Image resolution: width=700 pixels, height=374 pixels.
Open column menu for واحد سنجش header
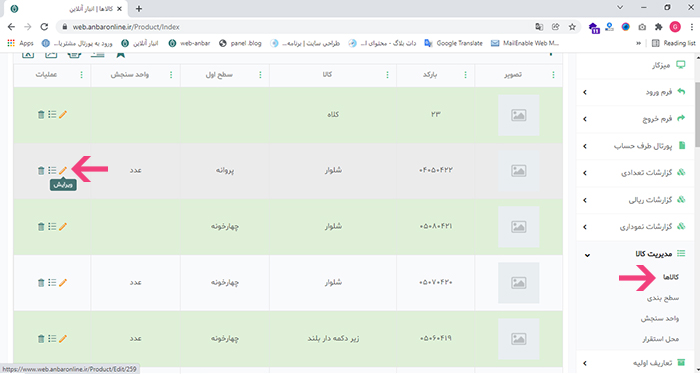coord(171,75)
